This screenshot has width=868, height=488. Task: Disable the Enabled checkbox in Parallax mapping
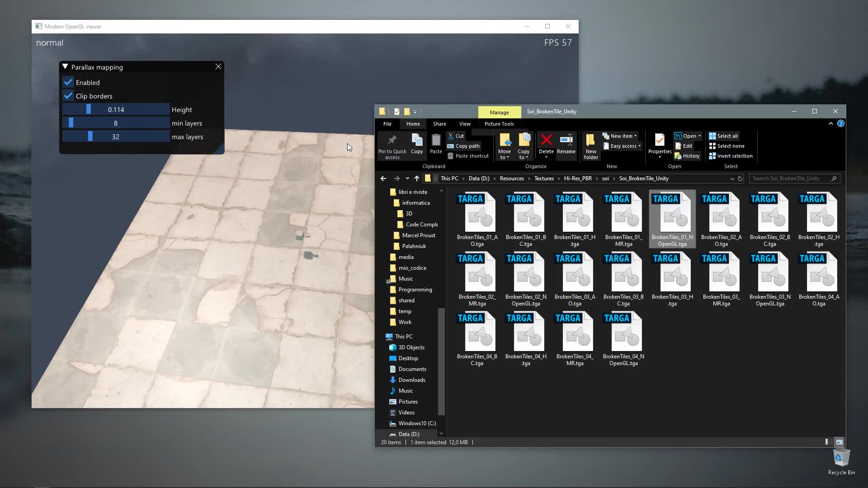pos(68,82)
